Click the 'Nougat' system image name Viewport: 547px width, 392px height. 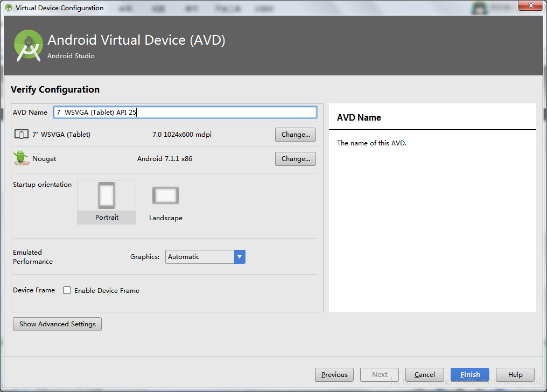pos(44,159)
